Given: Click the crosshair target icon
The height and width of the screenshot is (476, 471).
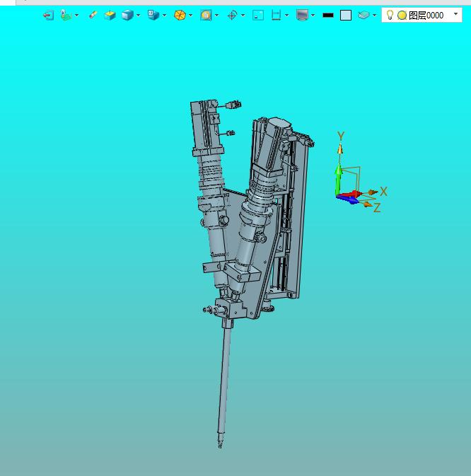Looking at the screenshot, I should (232, 15).
